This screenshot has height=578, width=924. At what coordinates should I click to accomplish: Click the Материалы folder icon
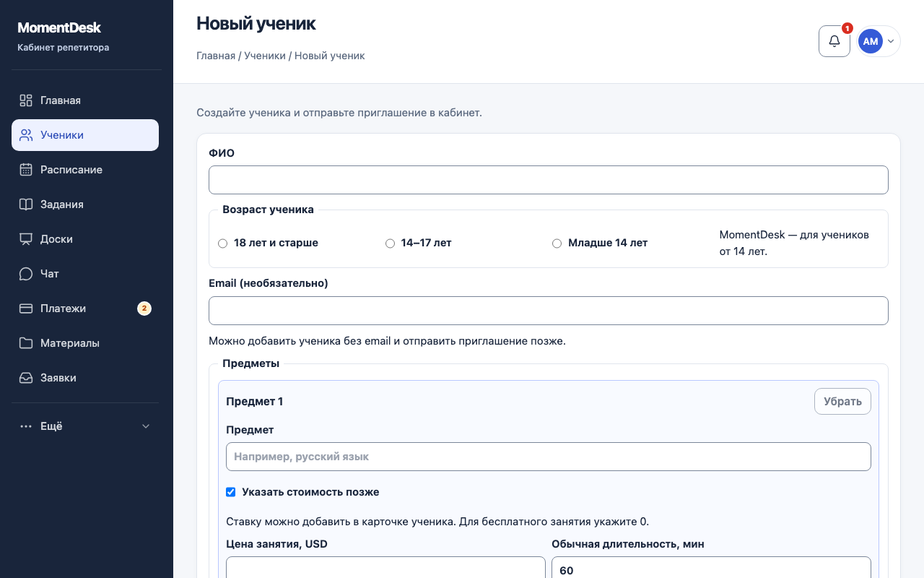(x=26, y=343)
